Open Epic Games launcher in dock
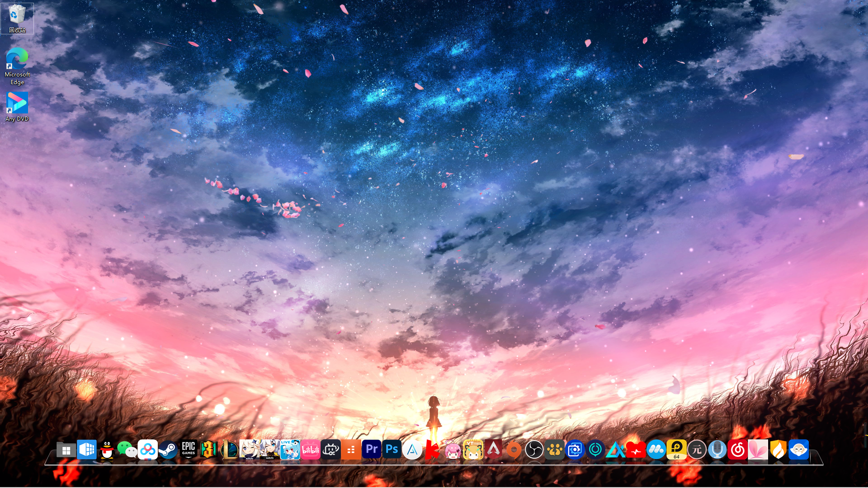 coord(188,450)
